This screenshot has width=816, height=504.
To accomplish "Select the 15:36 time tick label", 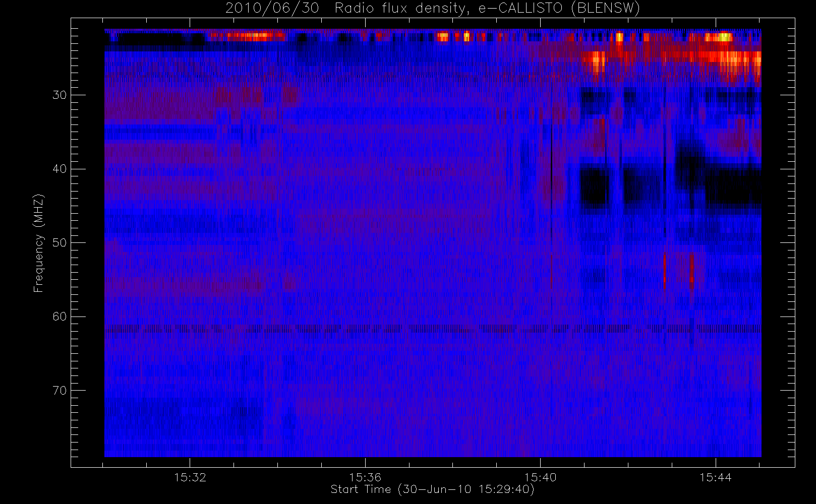I will point(365,477).
